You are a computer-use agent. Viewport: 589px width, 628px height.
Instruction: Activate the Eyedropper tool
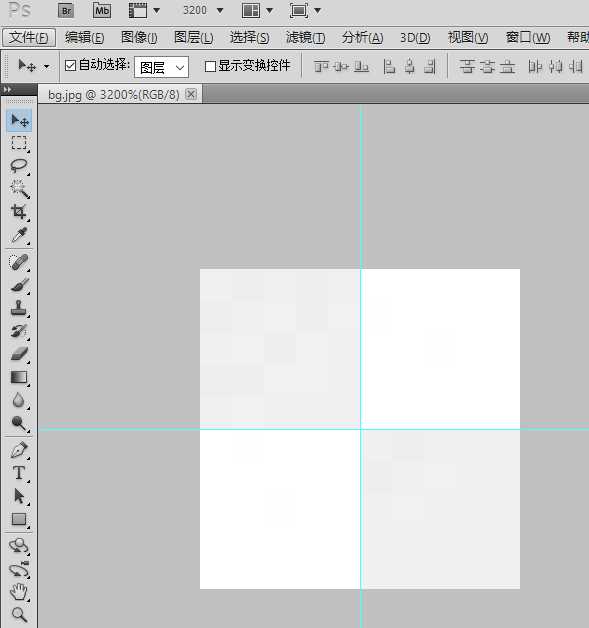click(19, 236)
